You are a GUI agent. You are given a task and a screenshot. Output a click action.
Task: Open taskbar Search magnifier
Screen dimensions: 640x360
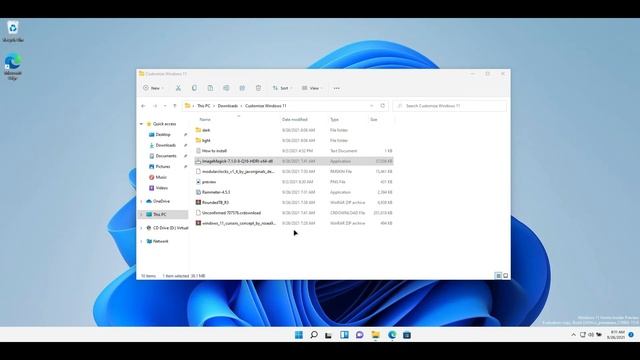tap(314, 335)
